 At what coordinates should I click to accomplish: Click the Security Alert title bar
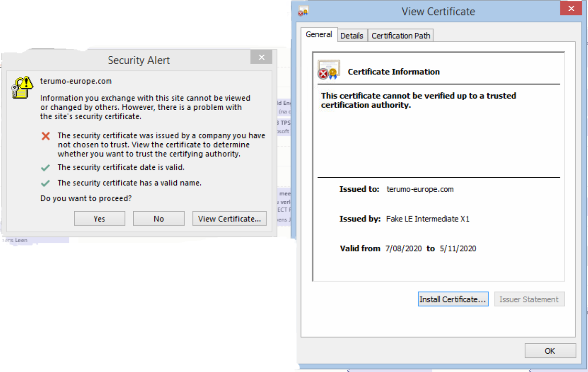click(x=138, y=60)
